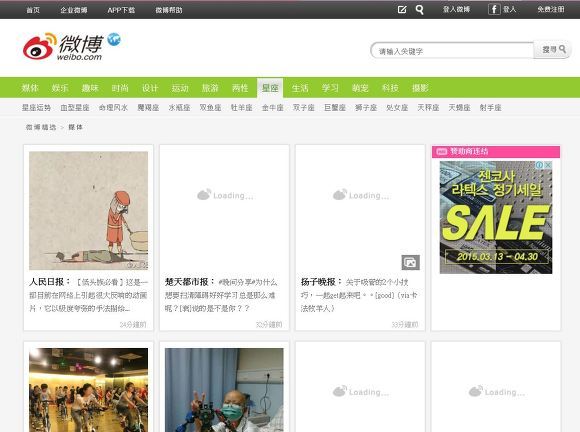Select the 时尚 category tab
The image size is (580, 432).
click(x=120, y=88)
